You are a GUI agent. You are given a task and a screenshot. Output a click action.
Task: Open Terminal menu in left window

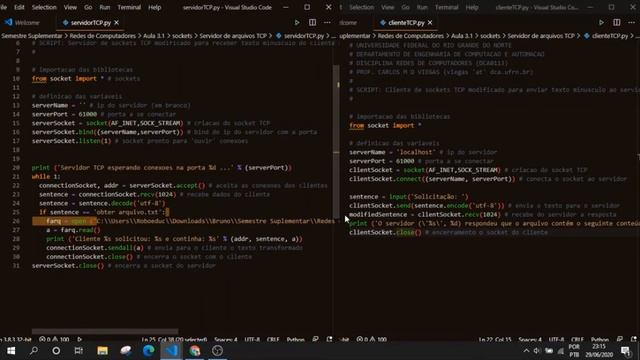click(129, 7)
